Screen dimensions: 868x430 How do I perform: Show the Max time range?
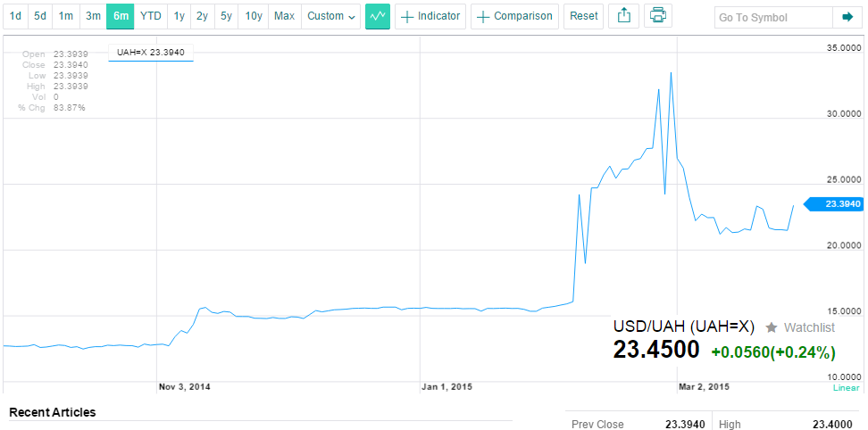(x=285, y=16)
